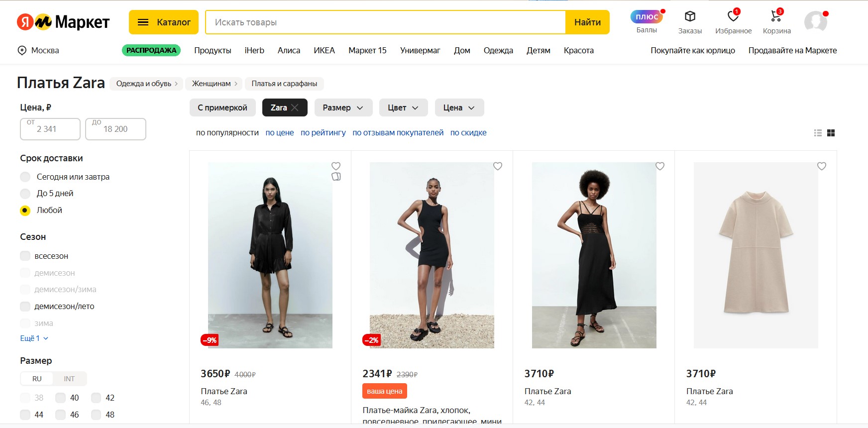Image resolution: width=868 pixels, height=428 pixels.
Task: Sort products by 'по рейтингу'
Action: [323, 132]
